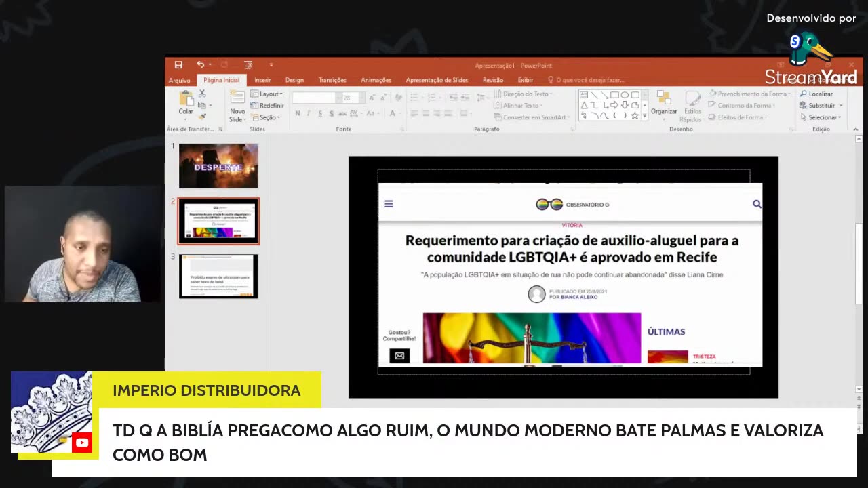The height and width of the screenshot is (488, 868).
Task: Open the font size dropdown showing 28
Action: coord(362,98)
